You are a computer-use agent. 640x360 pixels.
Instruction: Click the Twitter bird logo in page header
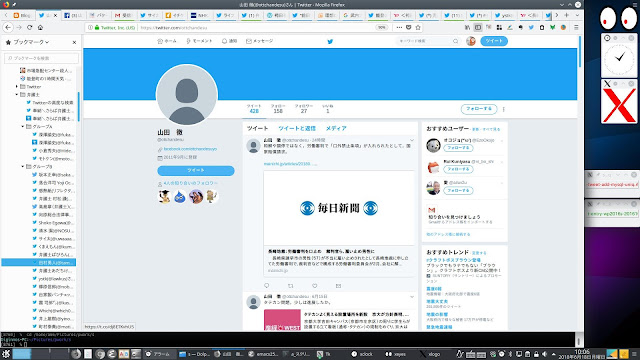coord(330,41)
